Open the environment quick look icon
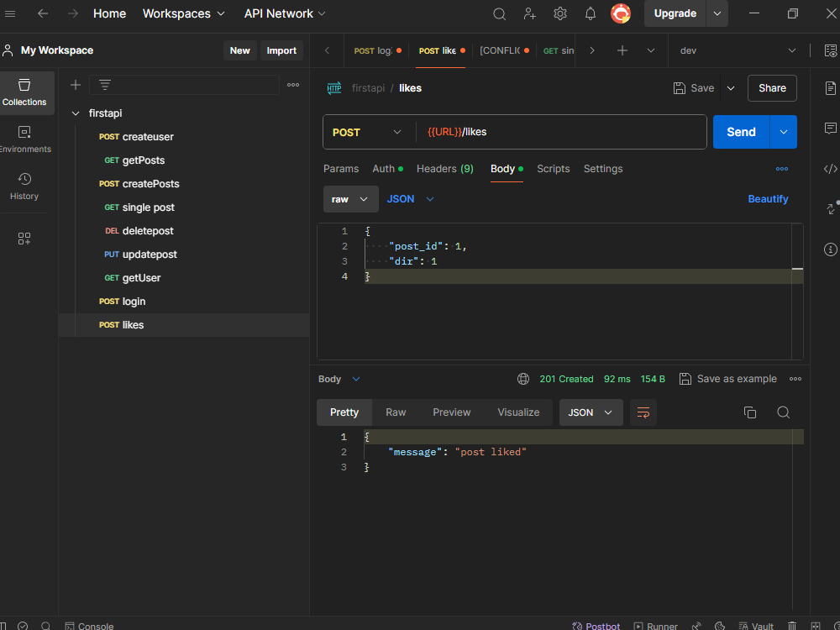Viewport: 840px width, 630px height. coord(831,50)
